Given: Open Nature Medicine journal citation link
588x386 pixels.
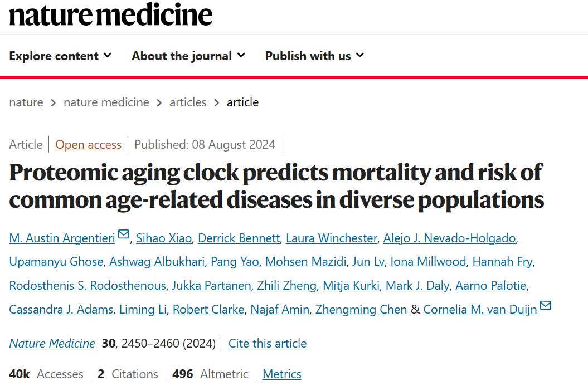Looking at the screenshot, I should [x=52, y=343].
